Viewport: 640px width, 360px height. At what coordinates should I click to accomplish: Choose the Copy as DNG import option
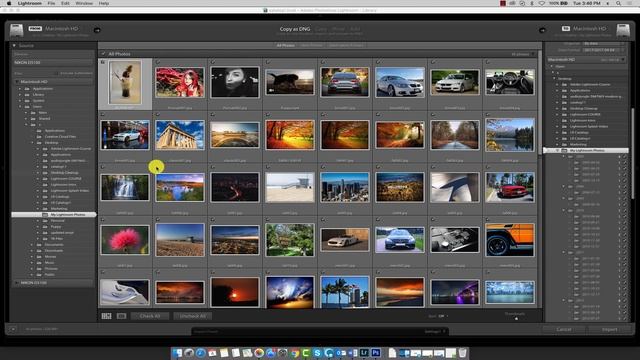(295, 29)
